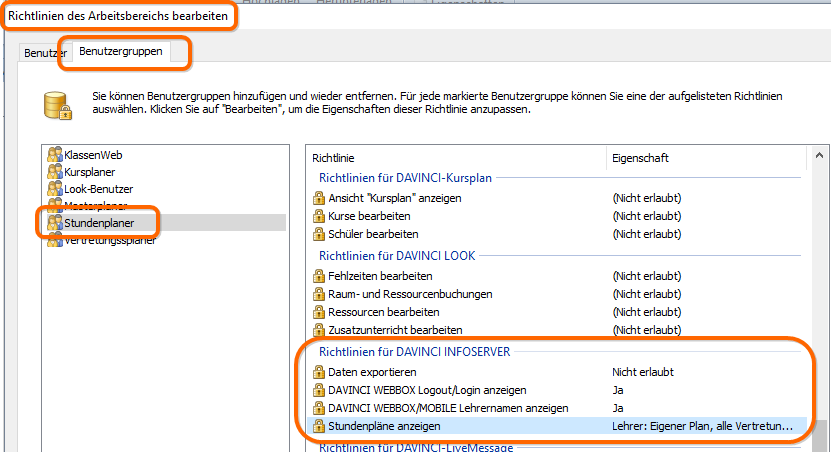831x452 pixels.
Task: Select Zusatzunterricht bearbeiten policy row
Action: [x=556, y=330]
